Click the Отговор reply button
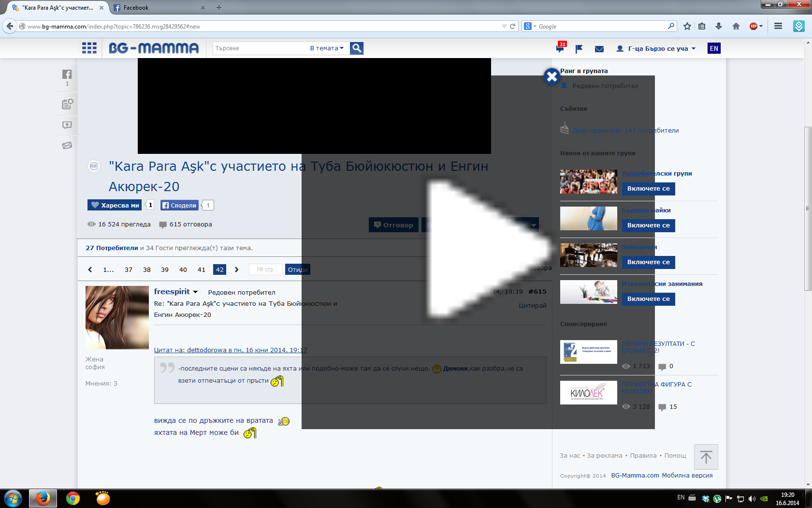The width and height of the screenshot is (812, 508). 393,225
